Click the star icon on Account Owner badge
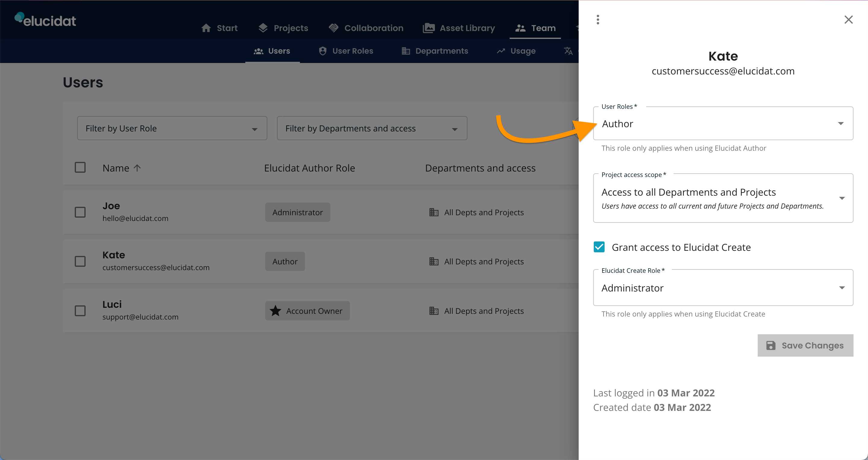 pyautogui.click(x=276, y=311)
